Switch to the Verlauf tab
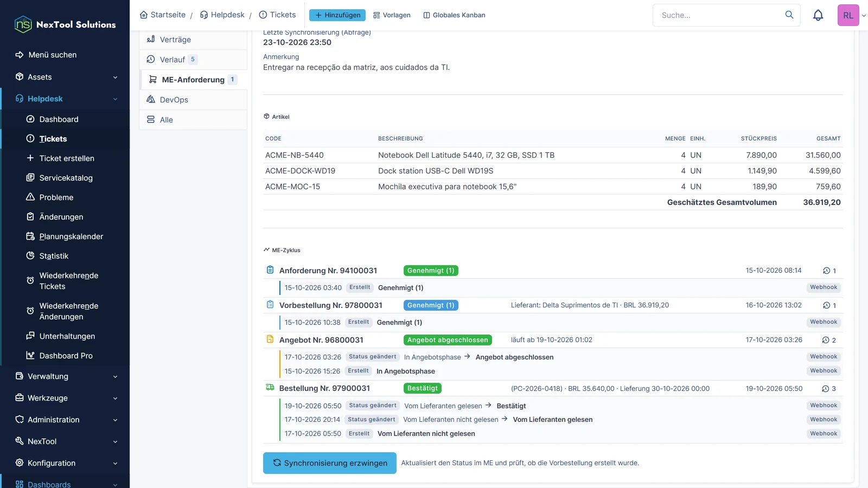 click(193, 60)
